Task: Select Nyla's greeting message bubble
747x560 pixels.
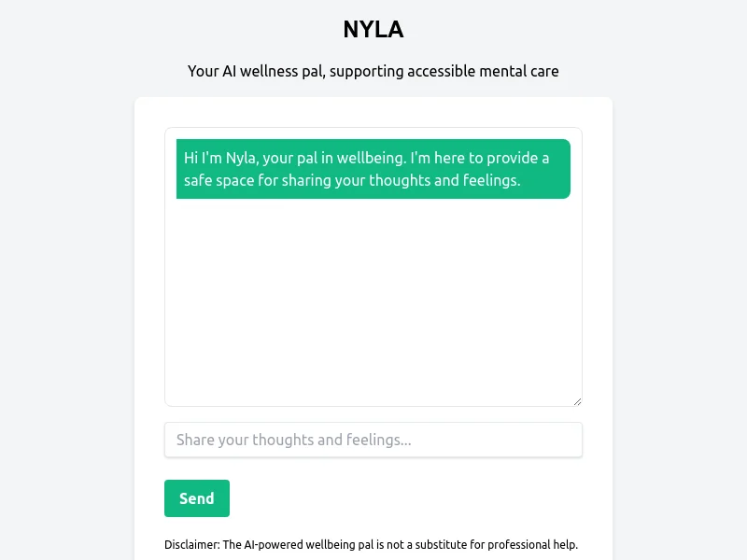Action: 373,168
